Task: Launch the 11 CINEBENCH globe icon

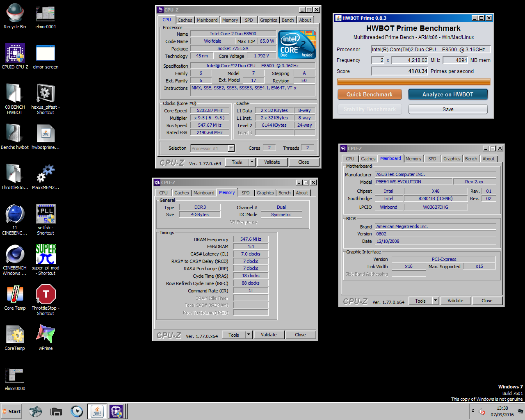Action: [15, 219]
